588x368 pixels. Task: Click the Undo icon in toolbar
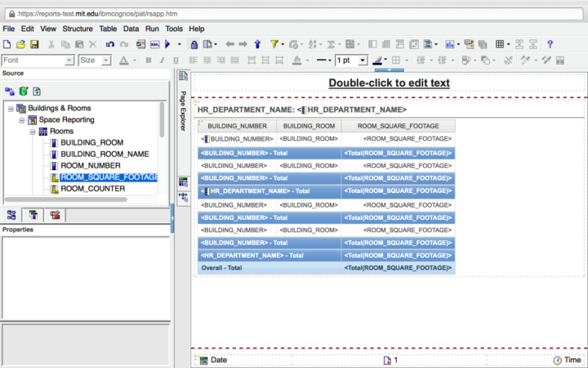[x=109, y=44]
